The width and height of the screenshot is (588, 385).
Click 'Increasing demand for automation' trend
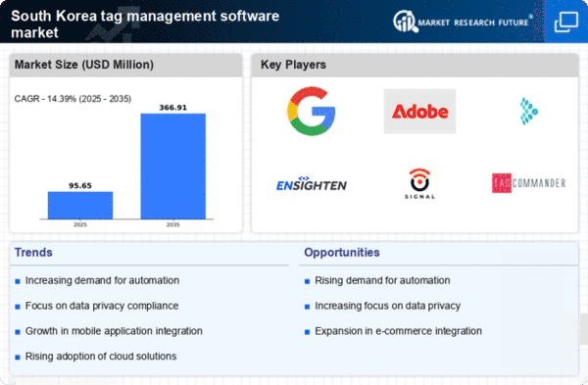pos(102,280)
